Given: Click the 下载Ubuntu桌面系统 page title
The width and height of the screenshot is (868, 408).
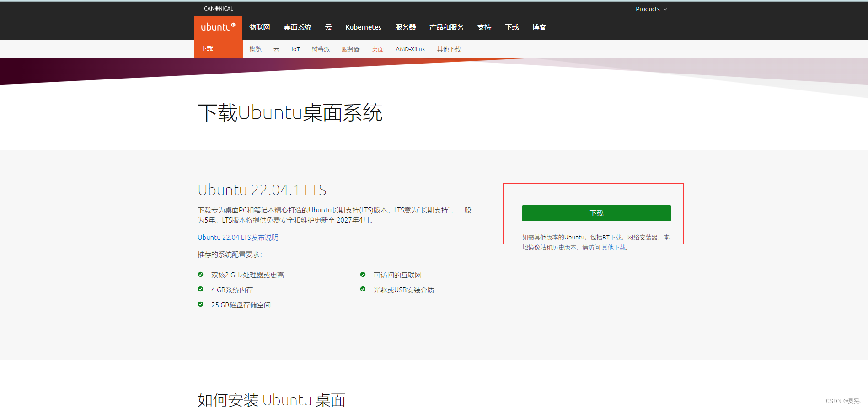Looking at the screenshot, I should pyautogui.click(x=290, y=112).
